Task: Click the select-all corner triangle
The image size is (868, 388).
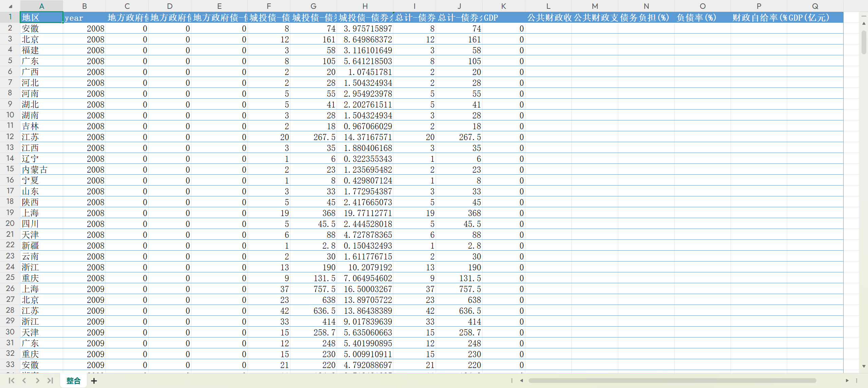Action: click(x=10, y=6)
